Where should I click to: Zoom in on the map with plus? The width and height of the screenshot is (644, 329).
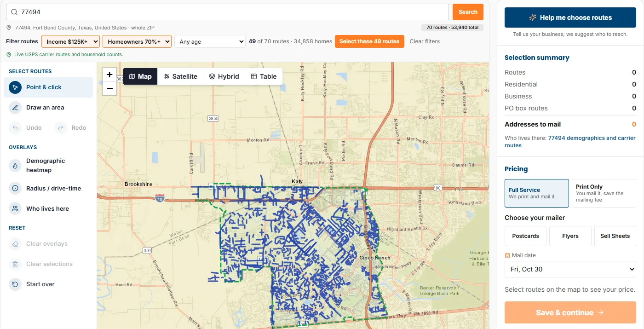tap(109, 75)
